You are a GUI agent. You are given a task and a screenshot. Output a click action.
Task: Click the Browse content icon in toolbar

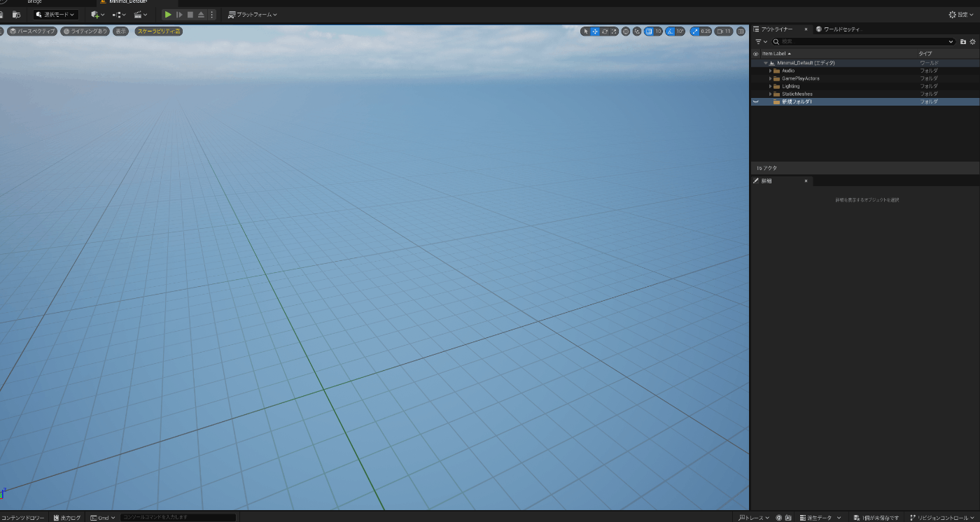[16, 14]
